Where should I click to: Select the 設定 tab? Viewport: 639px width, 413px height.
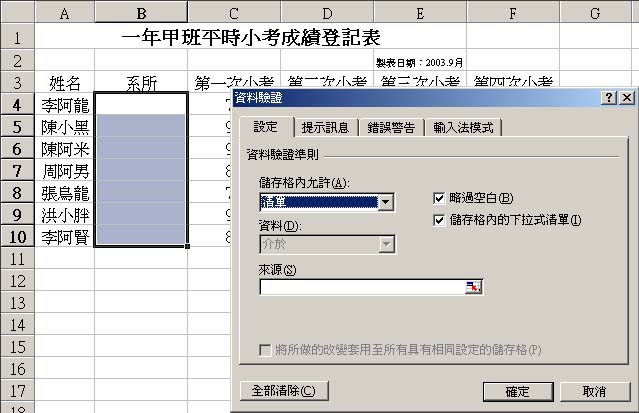[x=265, y=127]
